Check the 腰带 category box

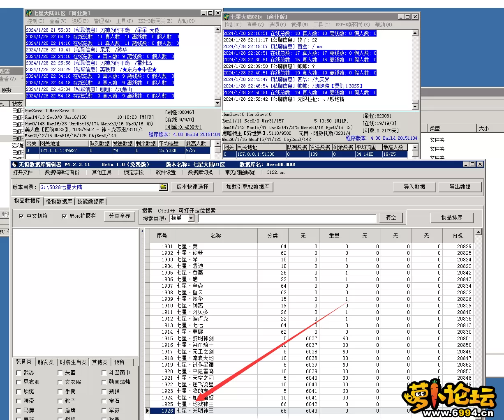pos(18,401)
